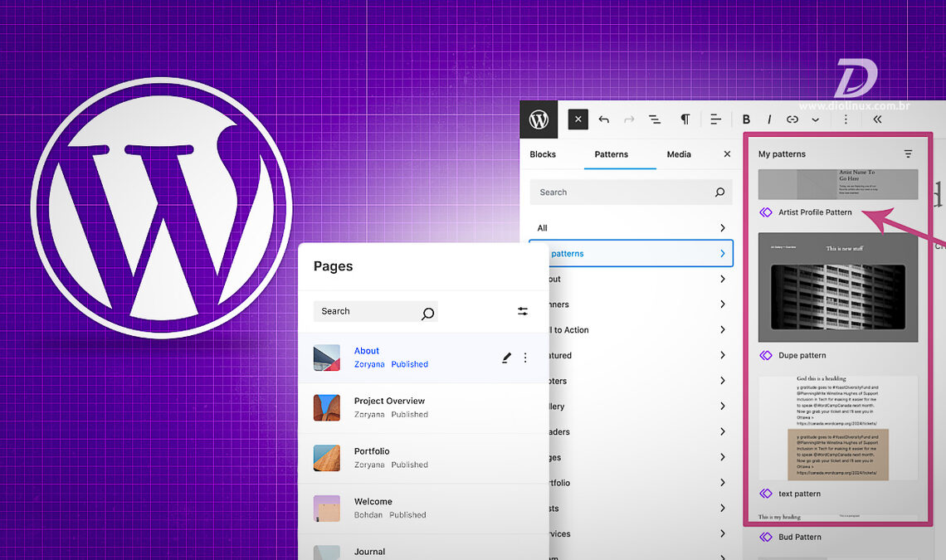Open the Portfolio page title in Pages

coord(372,451)
